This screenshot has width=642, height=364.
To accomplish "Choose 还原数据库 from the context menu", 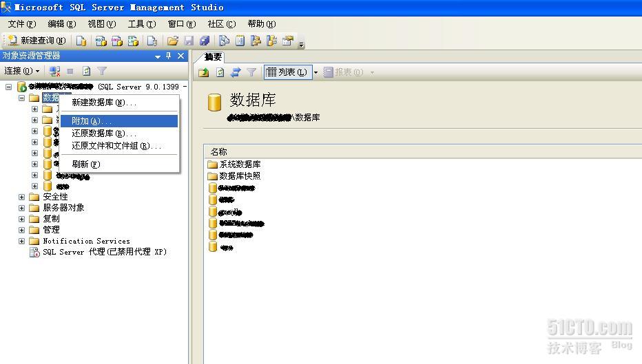I will [119, 133].
